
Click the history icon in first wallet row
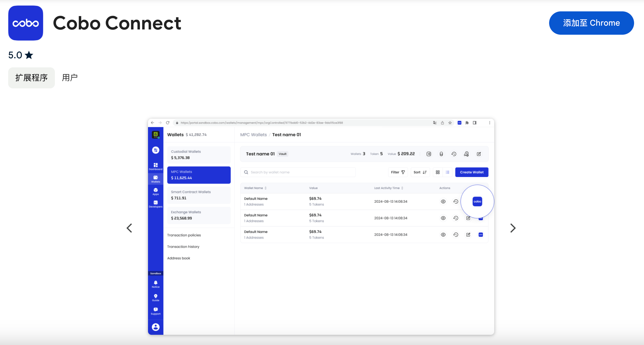(456, 202)
